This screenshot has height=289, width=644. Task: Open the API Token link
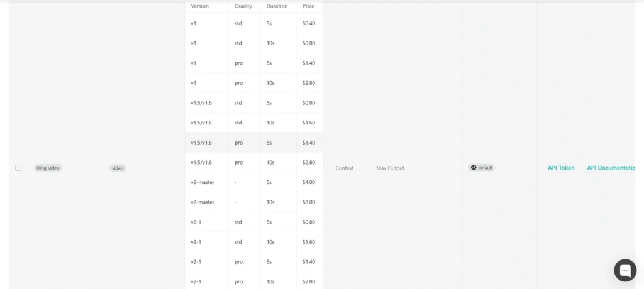pos(561,168)
